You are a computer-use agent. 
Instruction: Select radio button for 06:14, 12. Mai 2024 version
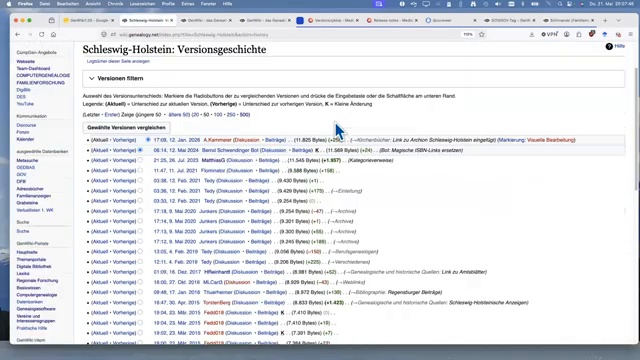140,150
